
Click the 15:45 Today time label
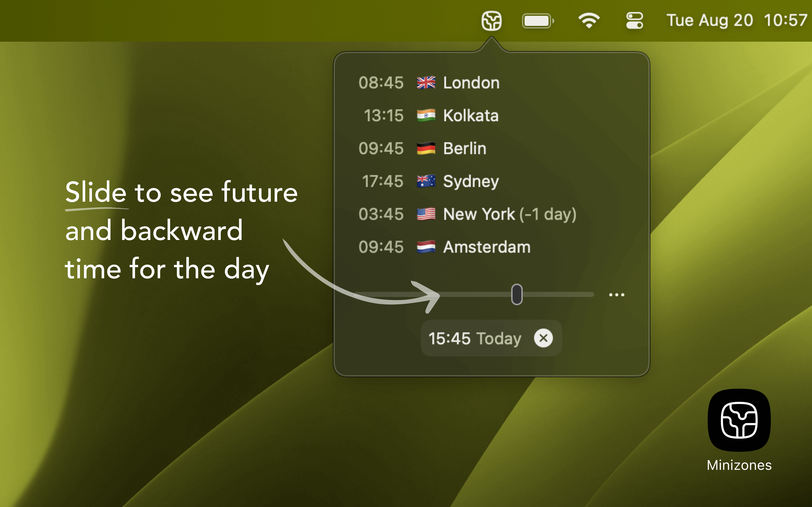pyautogui.click(x=475, y=338)
